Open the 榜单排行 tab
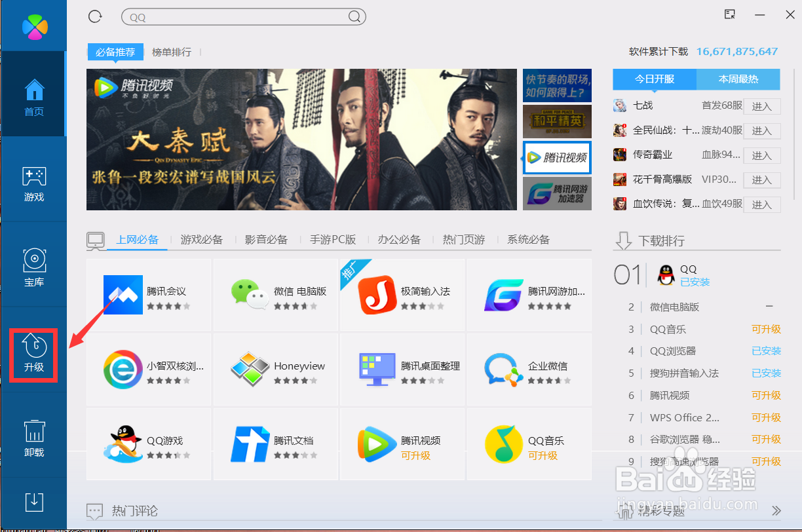Image resolution: width=802 pixels, height=532 pixels. pos(171,51)
